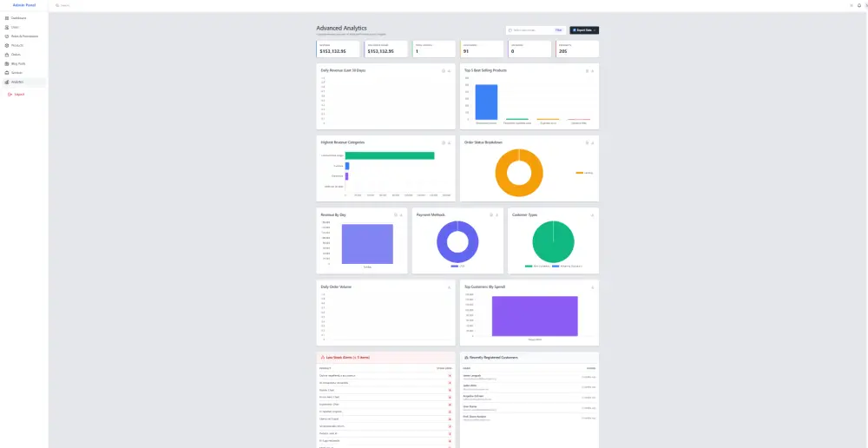This screenshot has width=868, height=448.
Task: Click the stat card showing 0
Action: (529, 49)
